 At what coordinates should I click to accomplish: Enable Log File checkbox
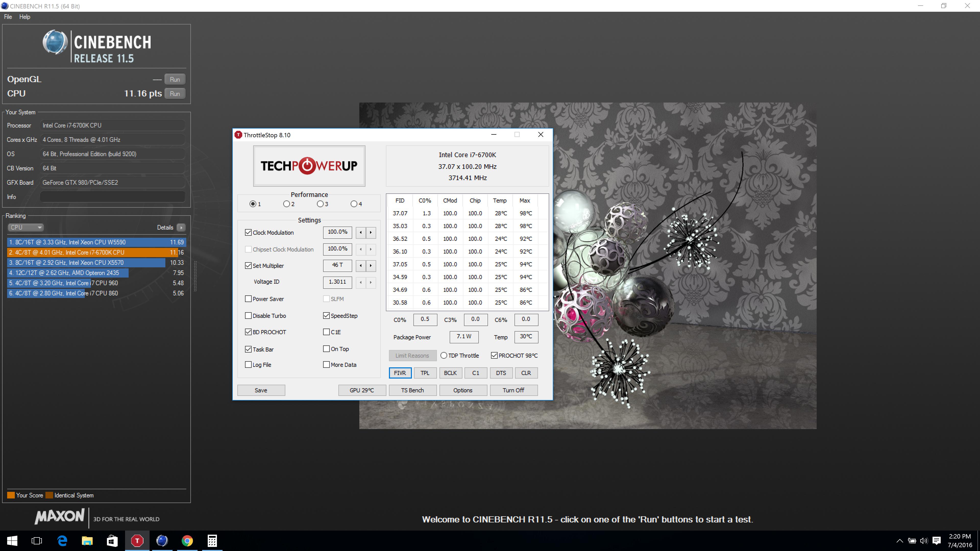(x=248, y=365)
